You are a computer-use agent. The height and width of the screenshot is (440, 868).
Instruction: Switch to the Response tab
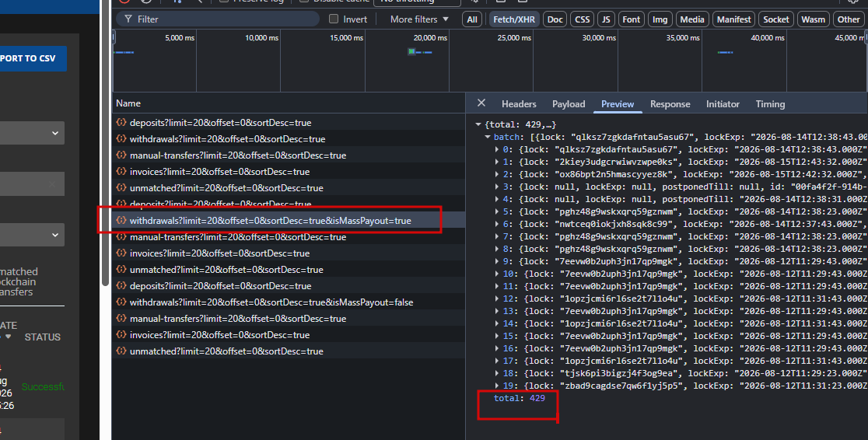pyautogui.click(x=670, y=104)
